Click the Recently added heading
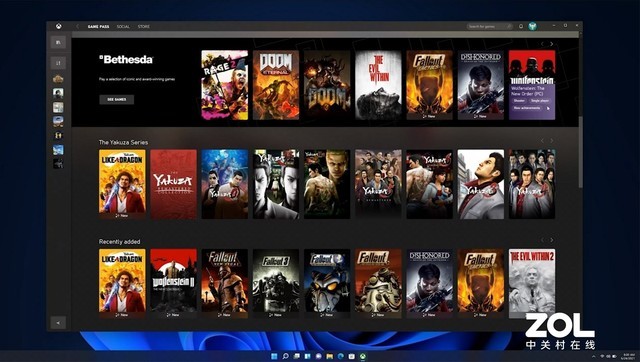 coord(119,242)
